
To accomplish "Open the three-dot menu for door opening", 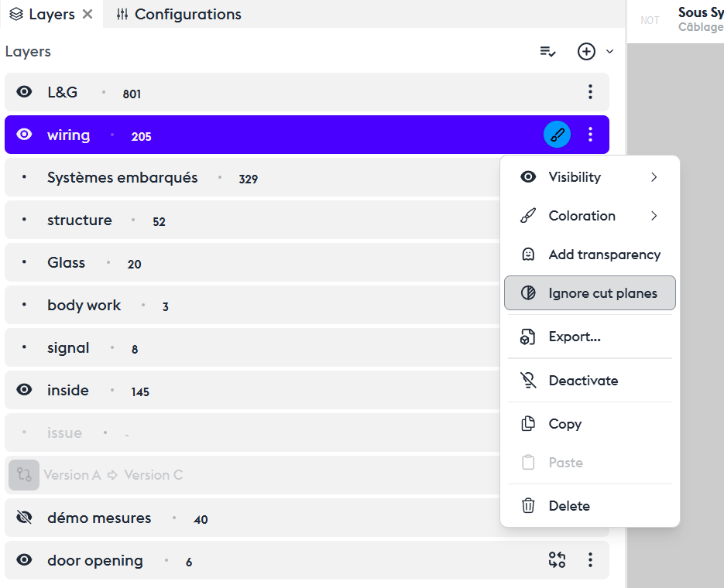I will (x=590, y=560).
